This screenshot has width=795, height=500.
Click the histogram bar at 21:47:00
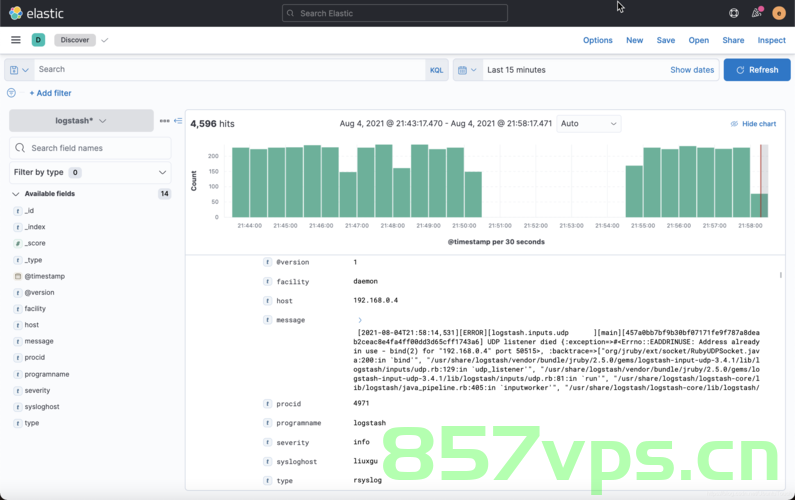[366, 183]
